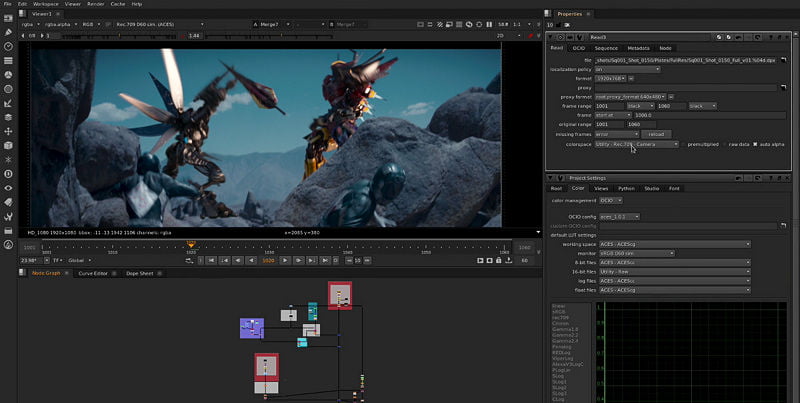Play the sequence forward
This screenshot has height=403, width=800.
tap(285, 260)
